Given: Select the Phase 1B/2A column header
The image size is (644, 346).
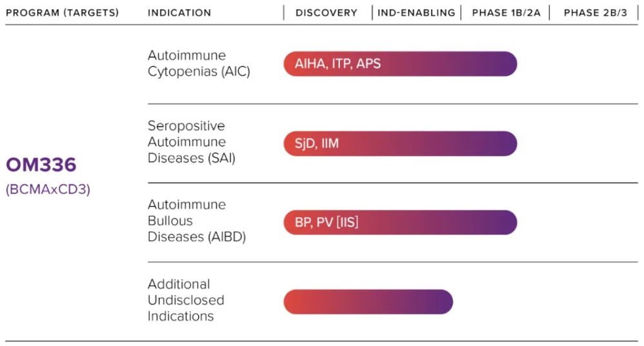Looking at the screenshot, I should (x=505, y=13).
